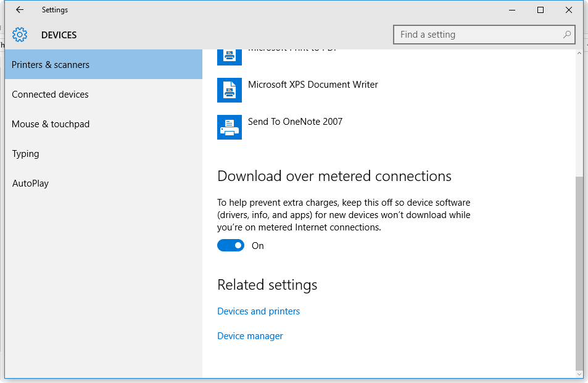This screenshot has height=383, width=588.
Task: Switch to Connected devices settings
Action: coord(50,94)
